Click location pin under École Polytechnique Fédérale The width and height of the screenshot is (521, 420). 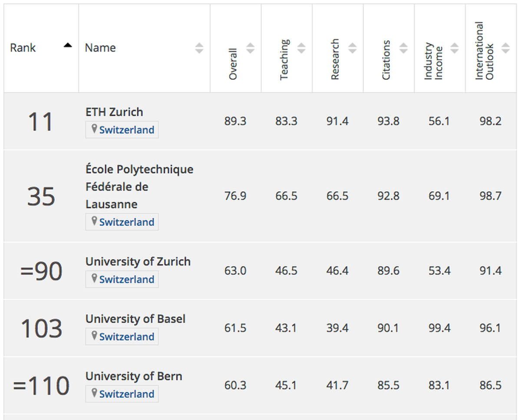tap(94, 221)
